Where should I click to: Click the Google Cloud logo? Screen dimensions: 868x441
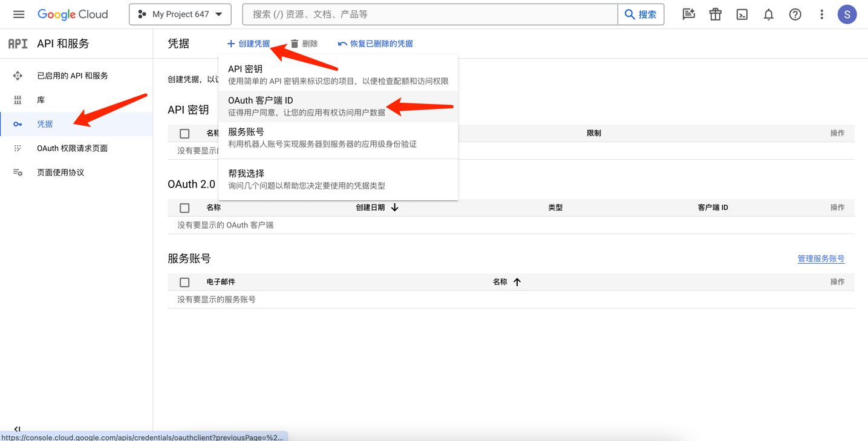[73, 14]
